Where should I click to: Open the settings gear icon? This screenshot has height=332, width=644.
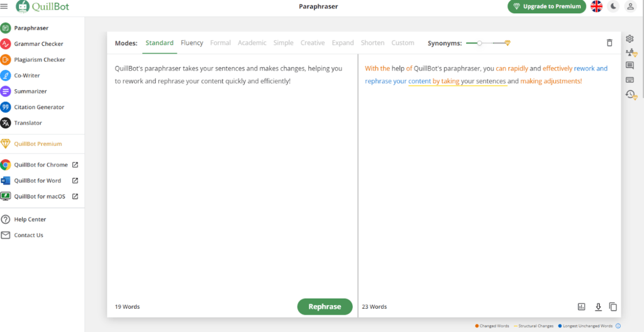pyautogui.click(x=630, y=38)
